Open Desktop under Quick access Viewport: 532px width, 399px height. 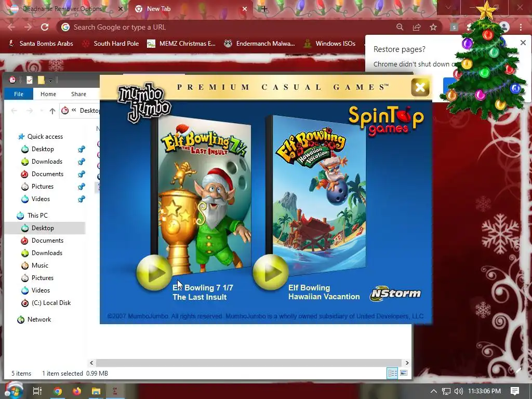(38, 149)
